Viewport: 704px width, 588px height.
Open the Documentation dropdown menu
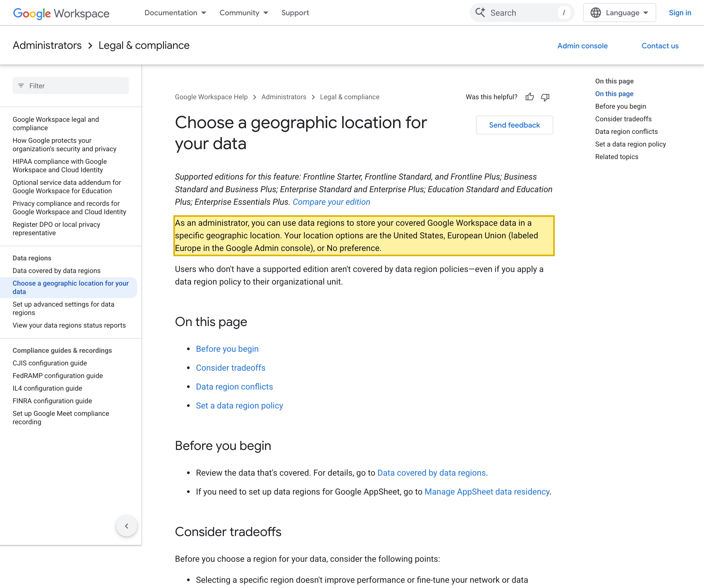click(x=175, y=13)
